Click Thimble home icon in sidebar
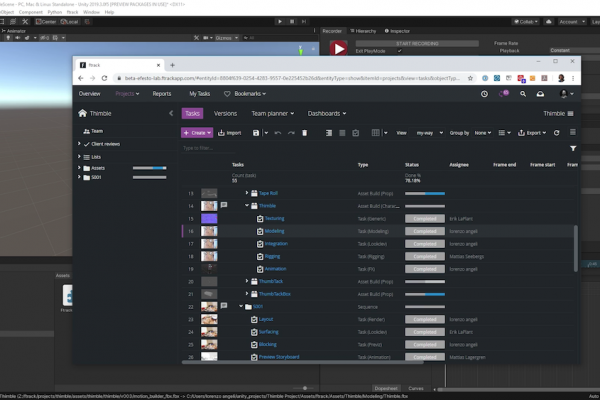The image size is (600, 400). pos(82,113)
